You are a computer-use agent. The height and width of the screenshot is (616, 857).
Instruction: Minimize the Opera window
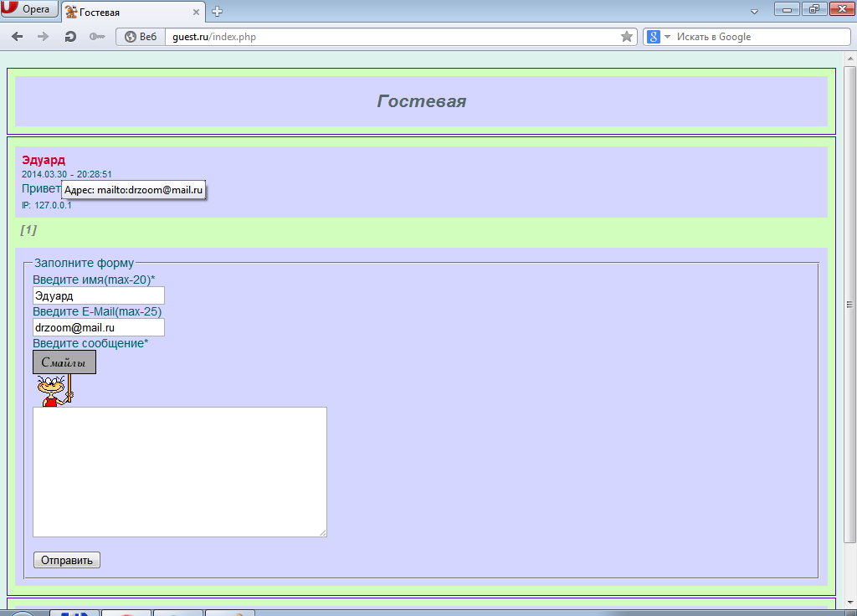(x=787, y=8)
